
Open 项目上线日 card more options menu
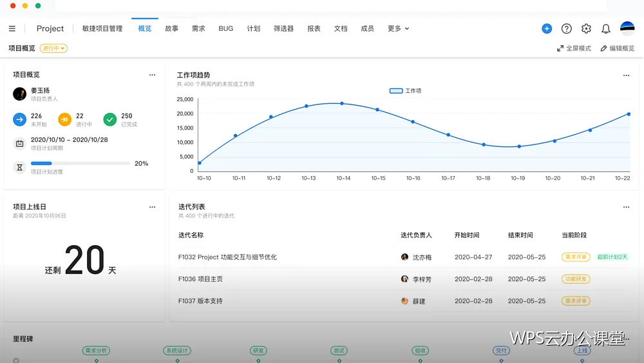[x=153, y=207]
